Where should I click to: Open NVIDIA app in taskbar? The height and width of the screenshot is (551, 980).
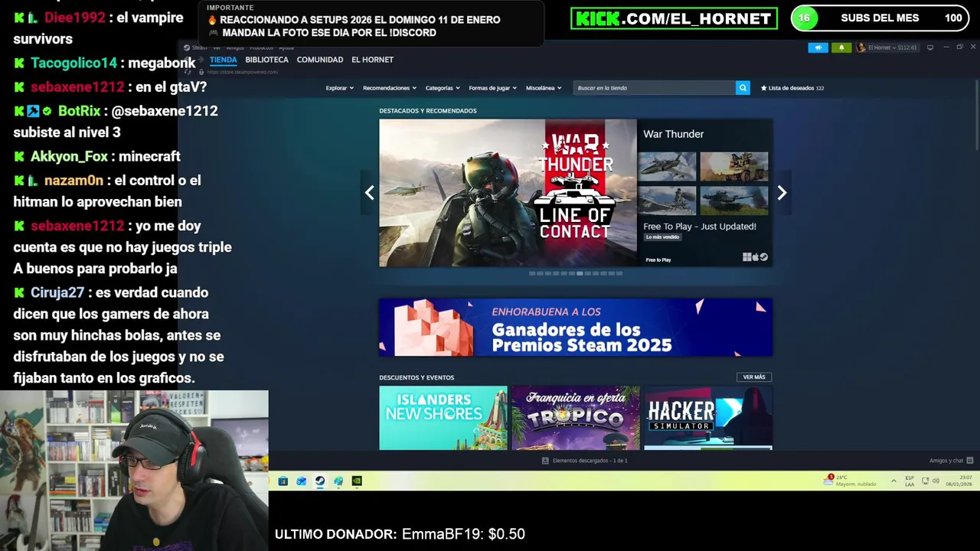[x=357, y=481]
